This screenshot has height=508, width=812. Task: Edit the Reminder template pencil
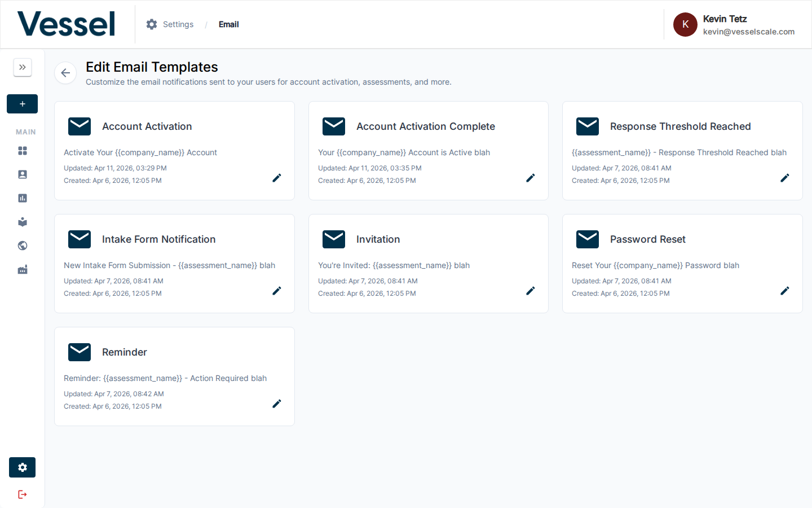[277, 404]
